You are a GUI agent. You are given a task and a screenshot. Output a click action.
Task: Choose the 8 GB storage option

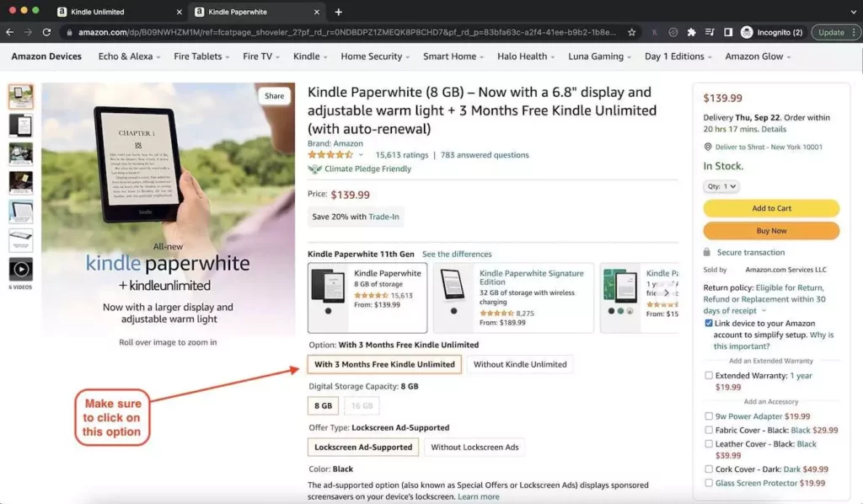pyautogui.click(x=323, y=405)
